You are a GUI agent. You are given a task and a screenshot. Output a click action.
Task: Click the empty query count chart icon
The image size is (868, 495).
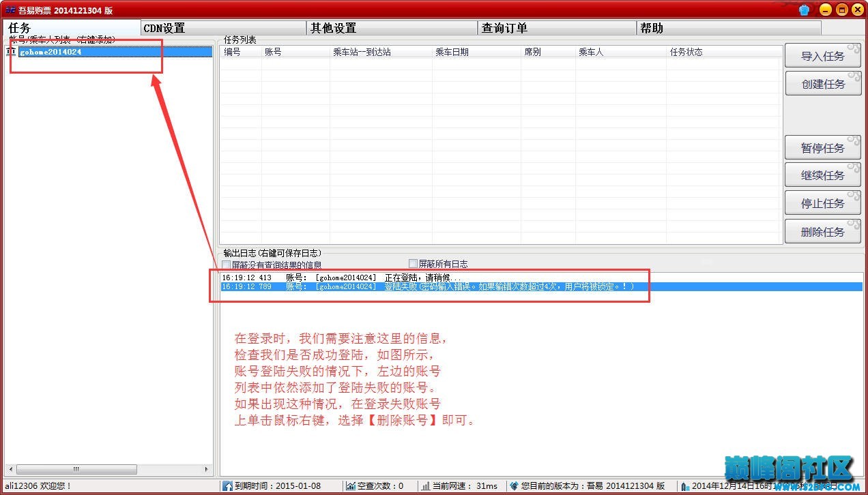click(x=351, y=486)
